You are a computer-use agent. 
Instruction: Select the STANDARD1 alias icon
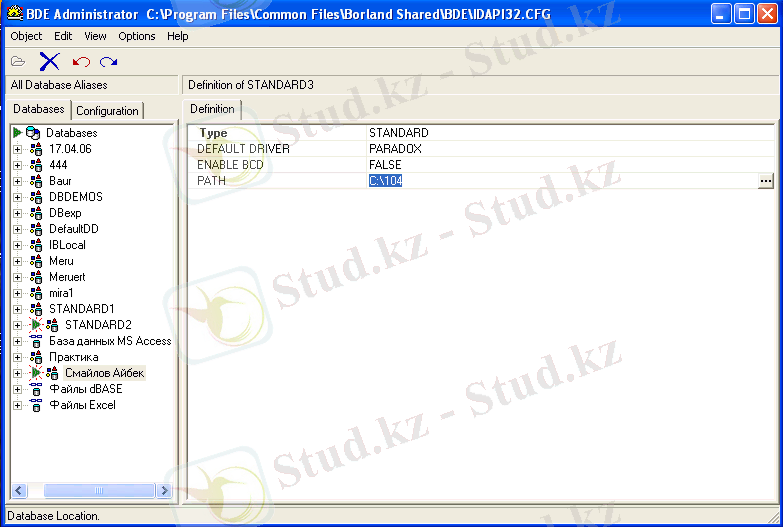36,309
